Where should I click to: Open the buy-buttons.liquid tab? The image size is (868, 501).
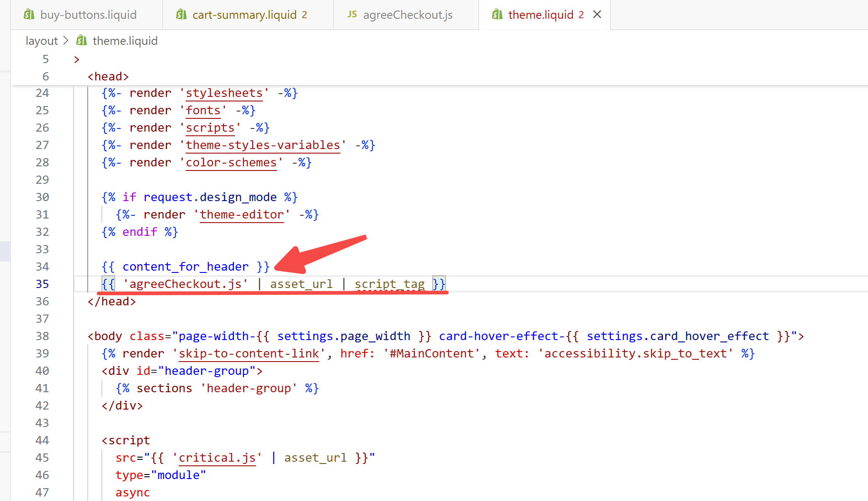[88, 15]
